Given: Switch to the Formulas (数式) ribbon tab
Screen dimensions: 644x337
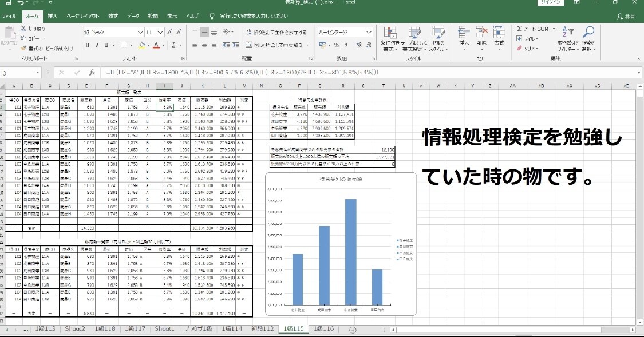Looking at the screenshot, I should (113, 16).
